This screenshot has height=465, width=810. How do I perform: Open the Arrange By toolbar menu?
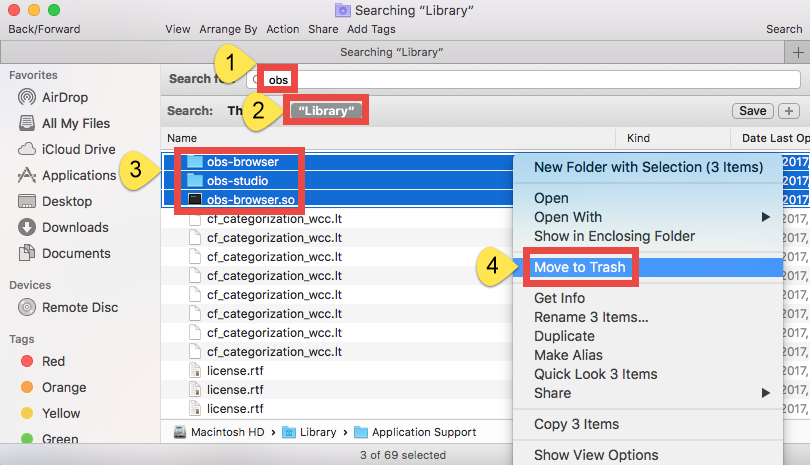(228, 29)
